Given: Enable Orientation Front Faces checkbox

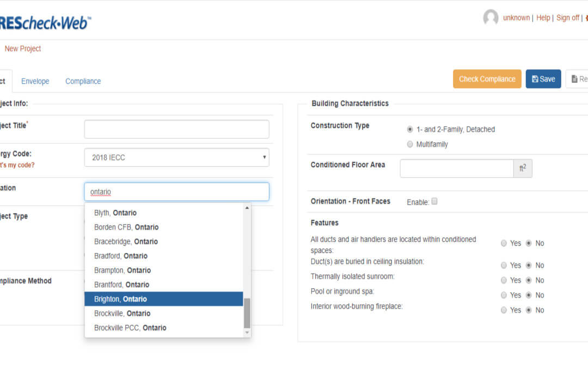Looking at the screenshot, I should pyautogui.click(x=434, y=202).
